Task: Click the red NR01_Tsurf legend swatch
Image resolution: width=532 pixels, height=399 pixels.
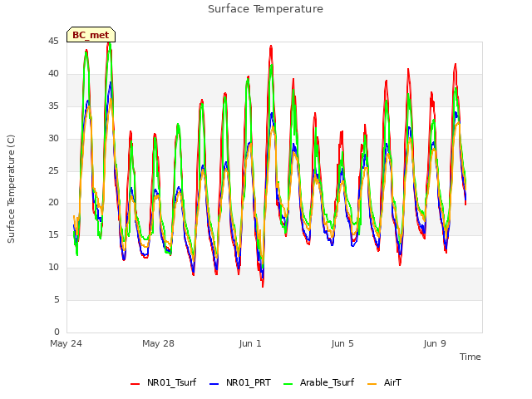Action: [135, 384]
